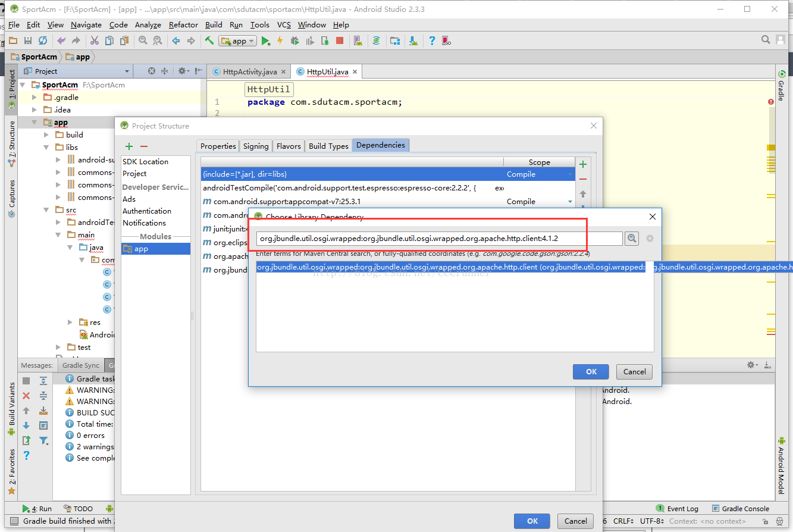Click the Make Project hammer icon
Viewport: 793px width, 532px height.
click(x=209, y=40)
